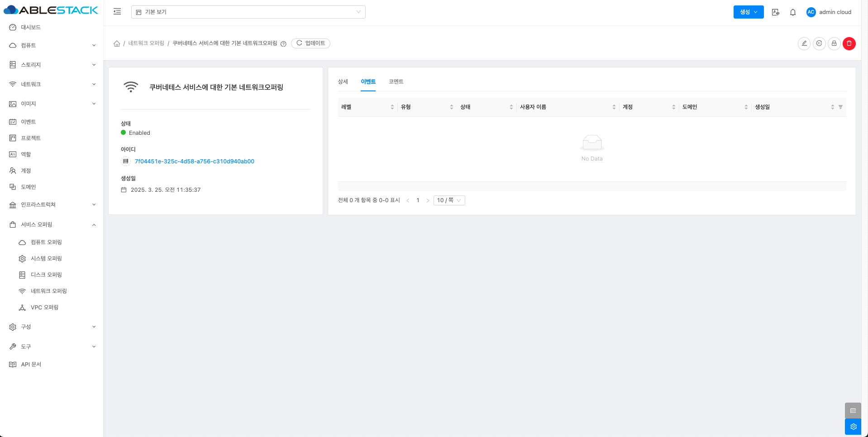
Task: Open 대시보드 from the sidebar
Action: [x=31, y=27]
